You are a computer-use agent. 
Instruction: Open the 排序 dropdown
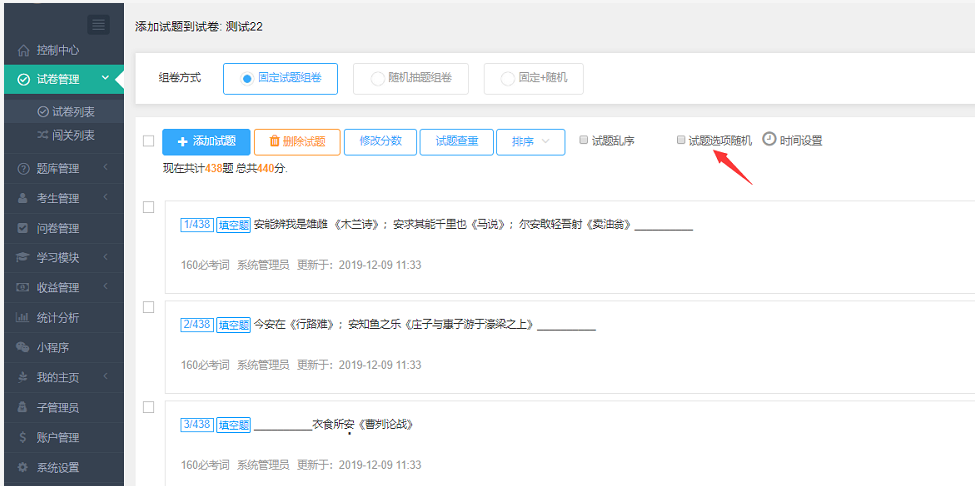530,142
